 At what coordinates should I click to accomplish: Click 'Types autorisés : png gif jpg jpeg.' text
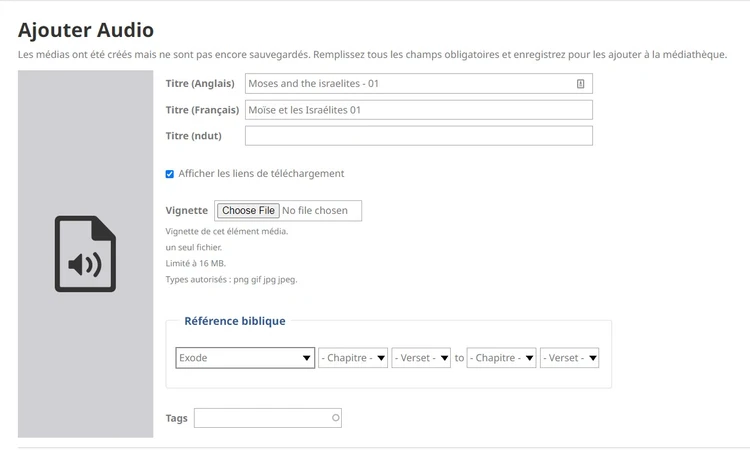(x=232, y=279)
